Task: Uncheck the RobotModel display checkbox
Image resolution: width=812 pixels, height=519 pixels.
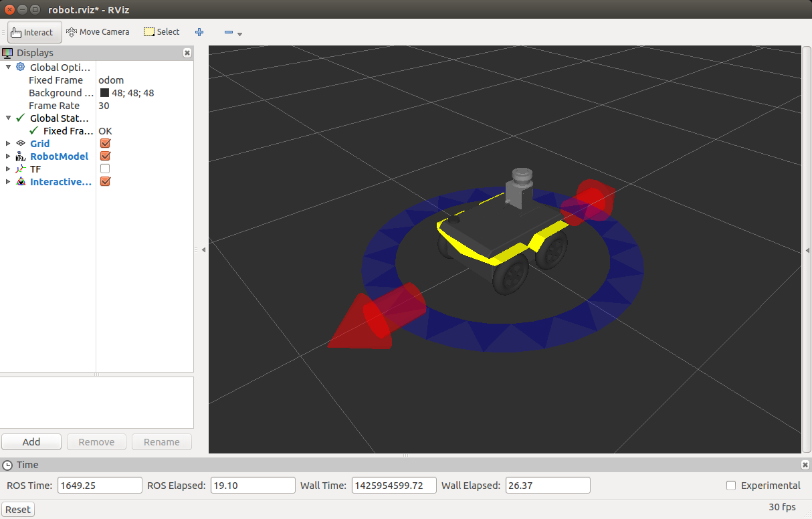Action: (105, 157)
